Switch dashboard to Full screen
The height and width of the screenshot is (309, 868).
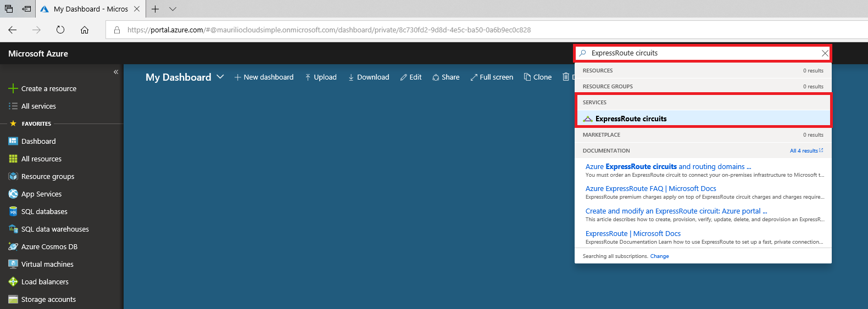pyautogui.click(x=492, y=77)
